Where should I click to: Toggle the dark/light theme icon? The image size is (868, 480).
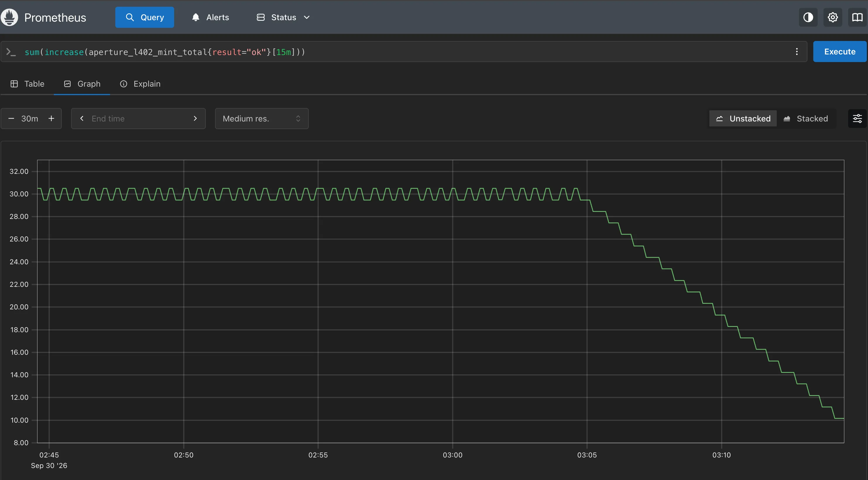pos(808,17)
